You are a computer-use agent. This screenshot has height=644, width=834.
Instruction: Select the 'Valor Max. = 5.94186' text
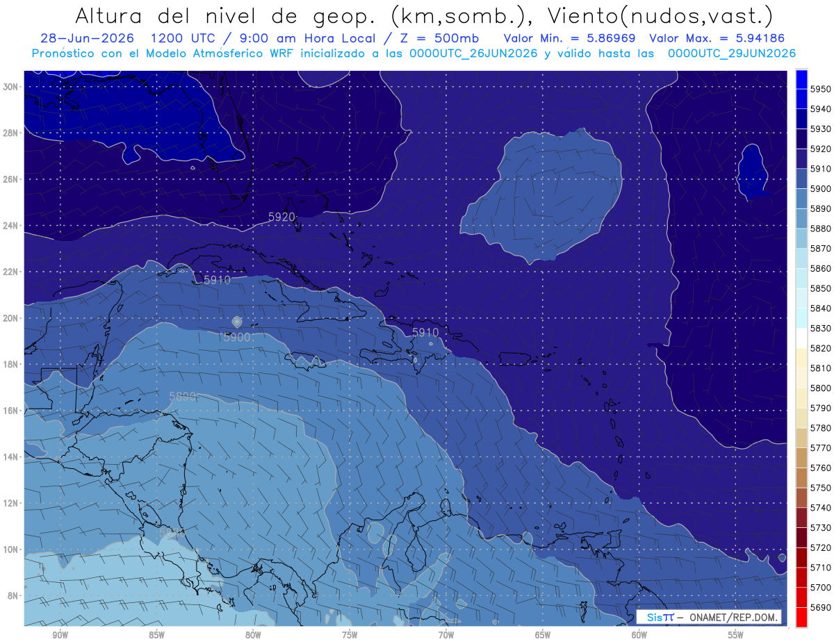(x=717, y=38)
